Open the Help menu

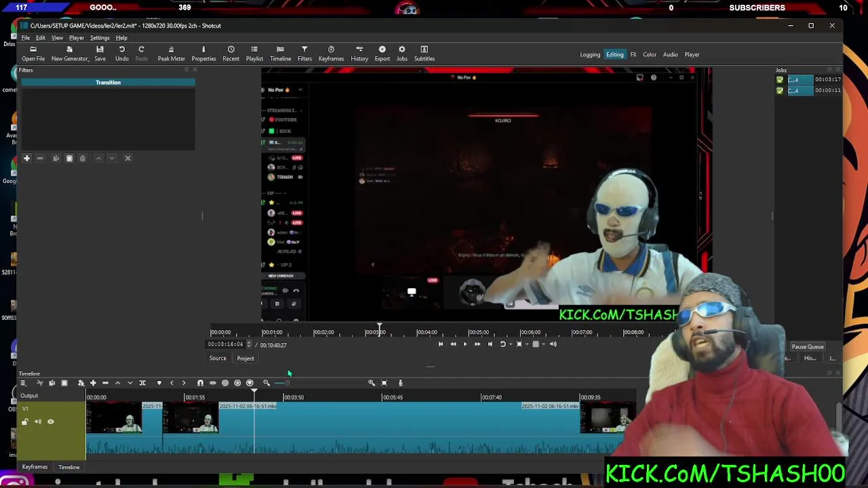coord(121,38)
